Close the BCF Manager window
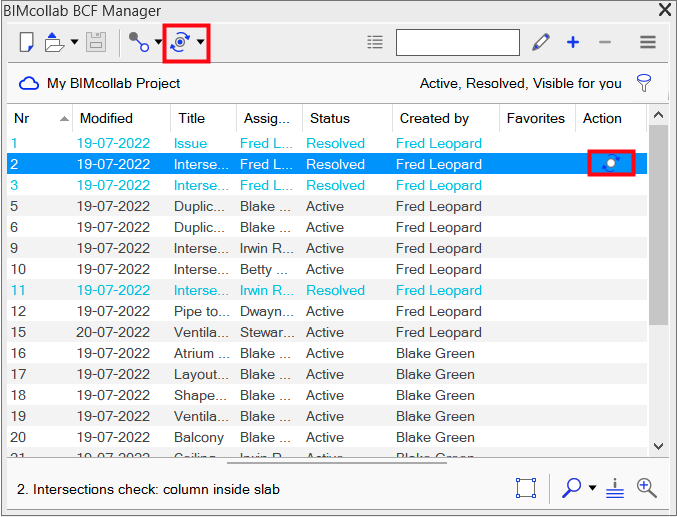The width and height of the screenshot is (677, 517). [665, 10]
